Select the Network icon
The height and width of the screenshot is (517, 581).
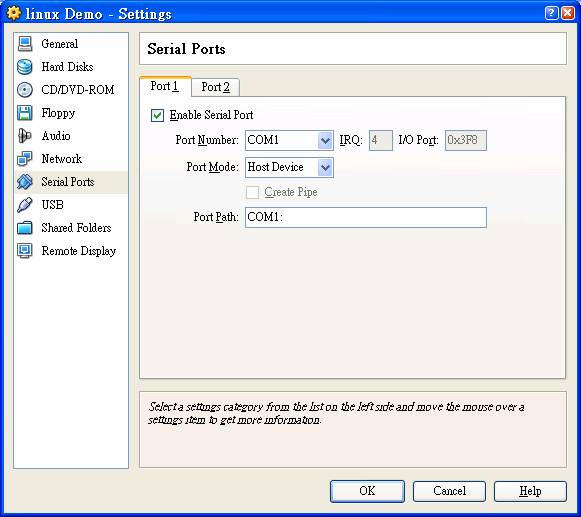pyautogui.click(x=25, y=159)
